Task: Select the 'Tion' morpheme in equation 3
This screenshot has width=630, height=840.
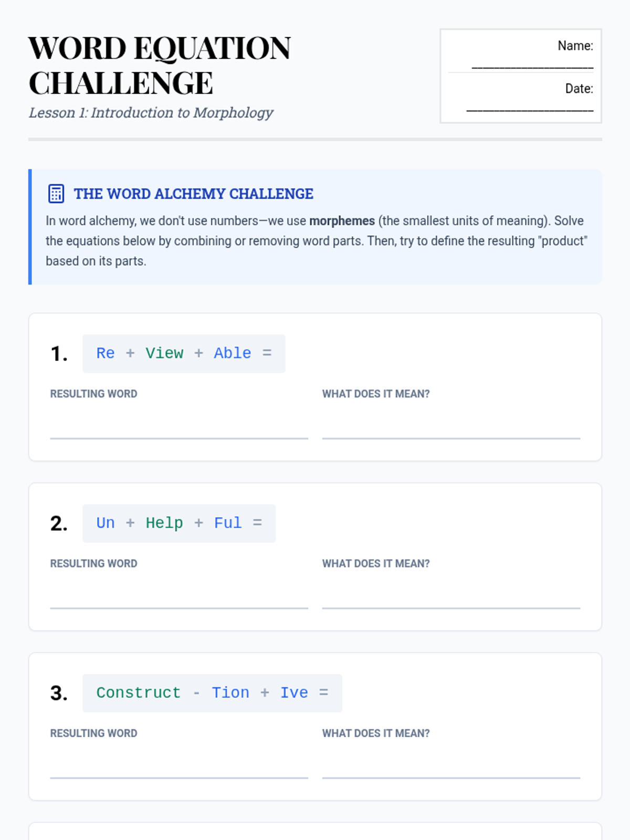Action: (x=230, y=693)
